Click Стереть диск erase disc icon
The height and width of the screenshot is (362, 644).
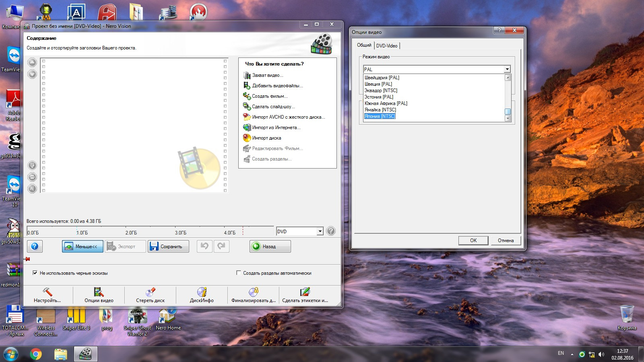(151, 292)
